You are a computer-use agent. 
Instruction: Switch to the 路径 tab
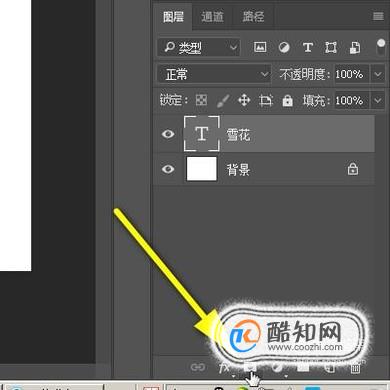point(253,16)
